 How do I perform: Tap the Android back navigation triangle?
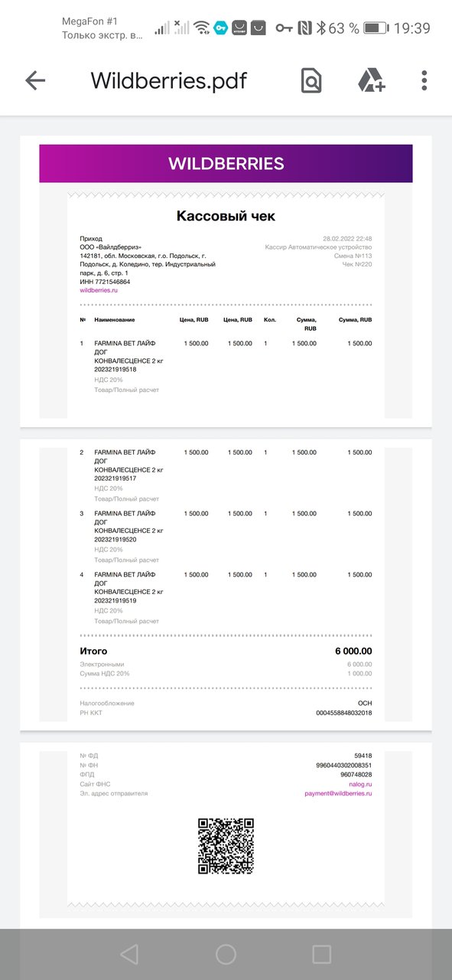click(129, 953)
